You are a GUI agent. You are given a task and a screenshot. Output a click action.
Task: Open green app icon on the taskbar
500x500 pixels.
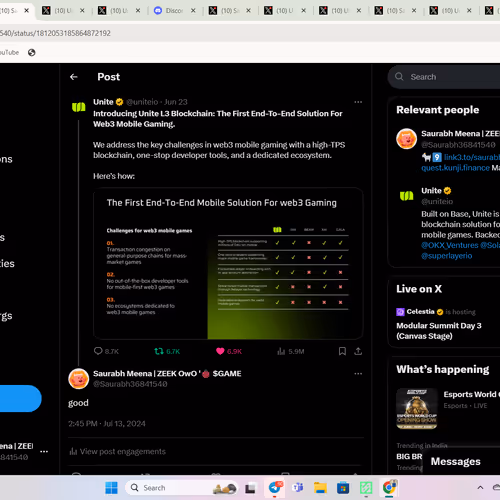click(x=366, y=488)
